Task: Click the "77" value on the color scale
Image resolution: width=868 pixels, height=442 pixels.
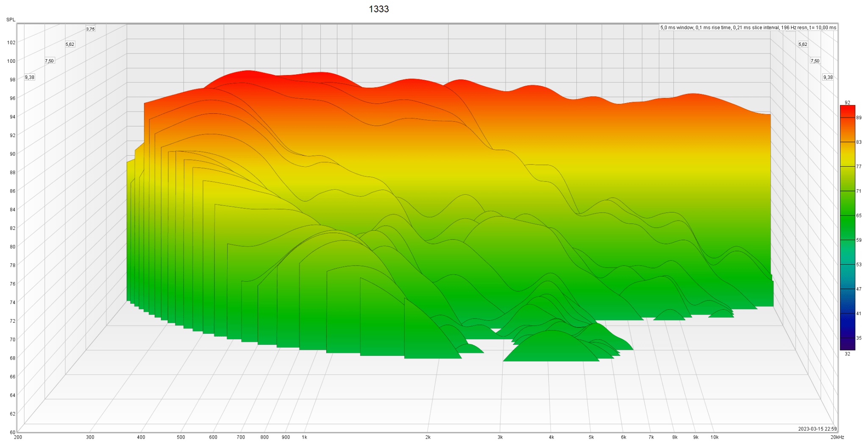Action: [x=859, y=167]
